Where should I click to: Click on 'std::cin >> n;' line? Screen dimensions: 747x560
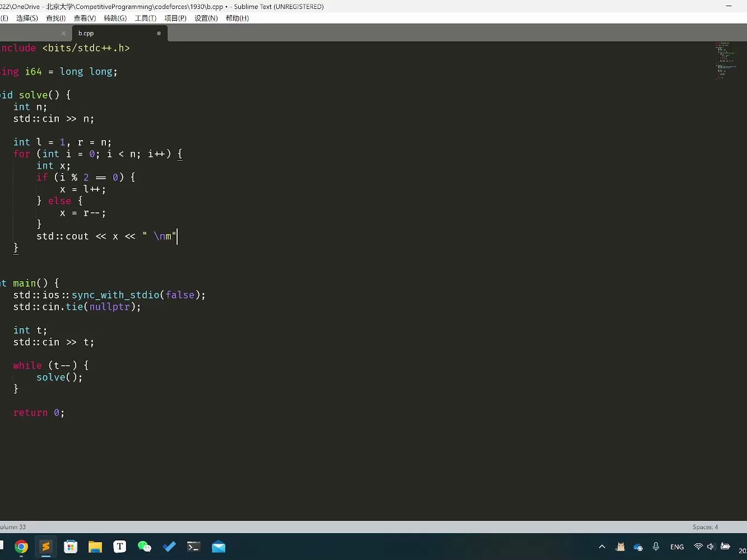[54, 119]
